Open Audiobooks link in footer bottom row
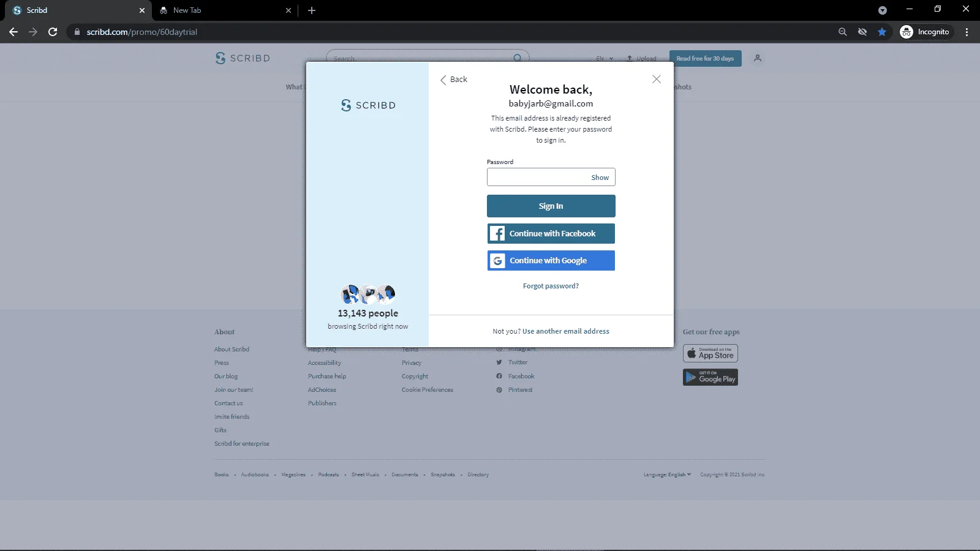Image resolution: width=980 pixels, height=551 pixels. click(x=255, y=474)
